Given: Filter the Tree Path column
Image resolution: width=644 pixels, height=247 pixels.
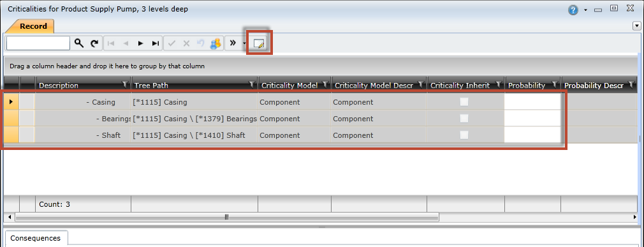Looking at the screenshot, I should [252, 85].
